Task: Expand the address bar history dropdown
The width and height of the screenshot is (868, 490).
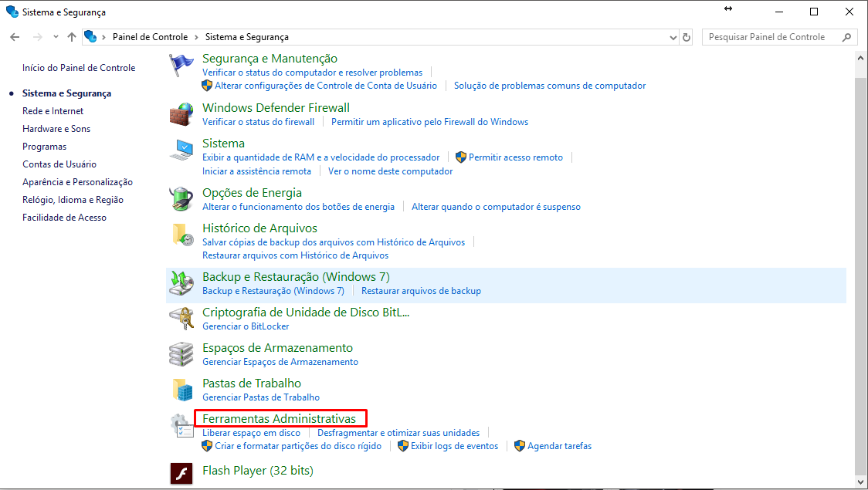Action: (673, 38)
